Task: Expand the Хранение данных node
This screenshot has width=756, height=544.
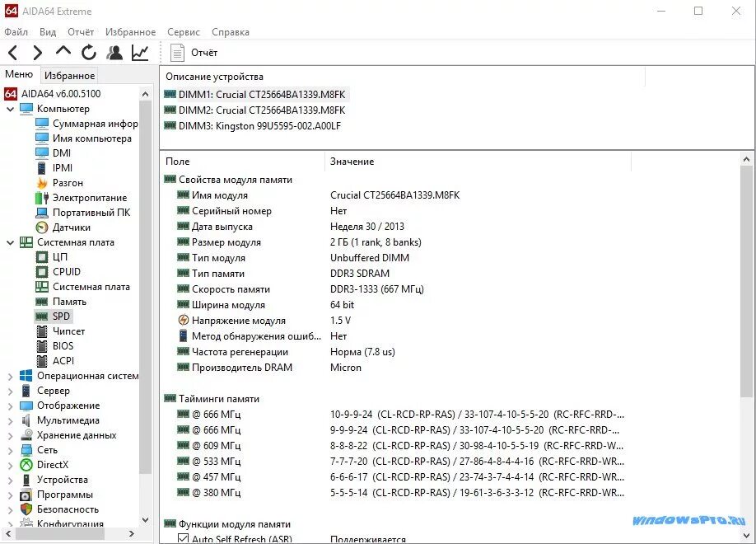Action: coord(10,436)
